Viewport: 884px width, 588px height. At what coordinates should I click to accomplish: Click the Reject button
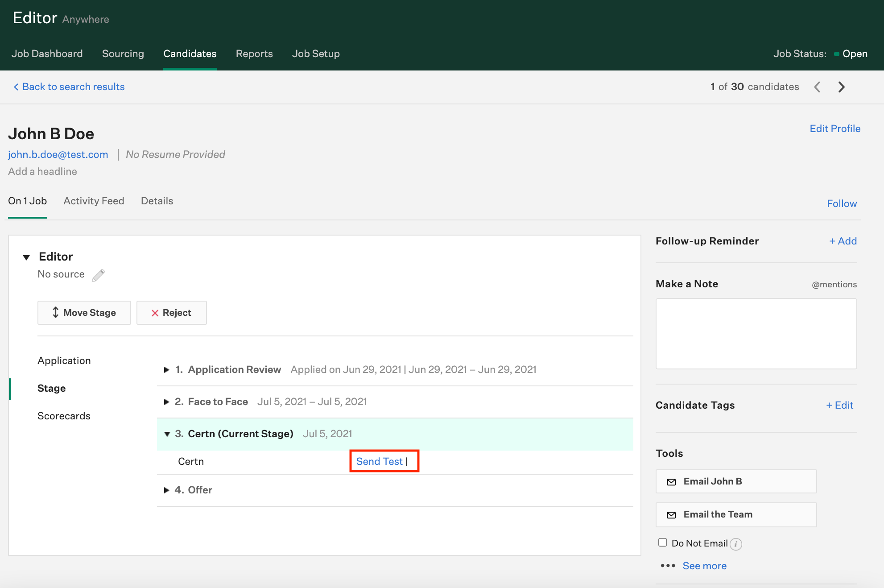(x=172, y=313)
